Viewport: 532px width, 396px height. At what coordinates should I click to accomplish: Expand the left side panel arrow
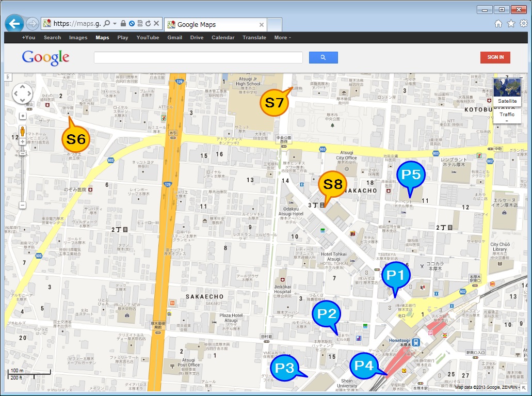pos(8,77)
